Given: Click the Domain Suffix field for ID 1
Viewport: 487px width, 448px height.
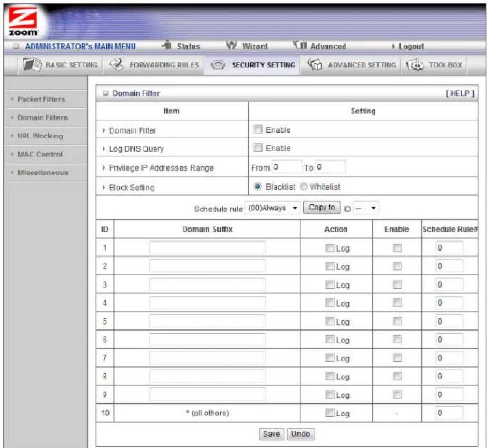Looking at the screenshot, I should pos(207,248).
